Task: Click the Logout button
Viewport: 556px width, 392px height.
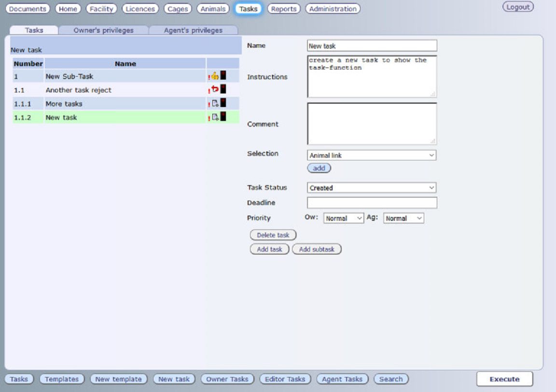Action: tap(518, 7)
